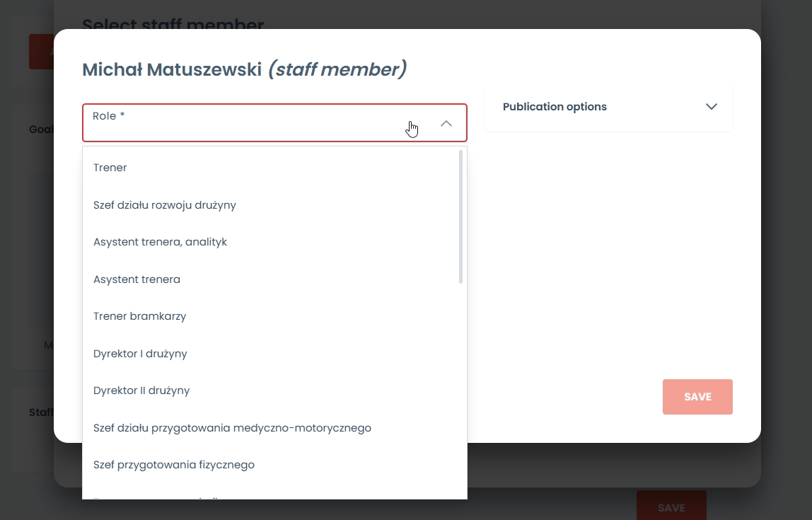Pick Szef przygotowania fizycznego role
Screen dimensions: 812x520
[174, 465]
